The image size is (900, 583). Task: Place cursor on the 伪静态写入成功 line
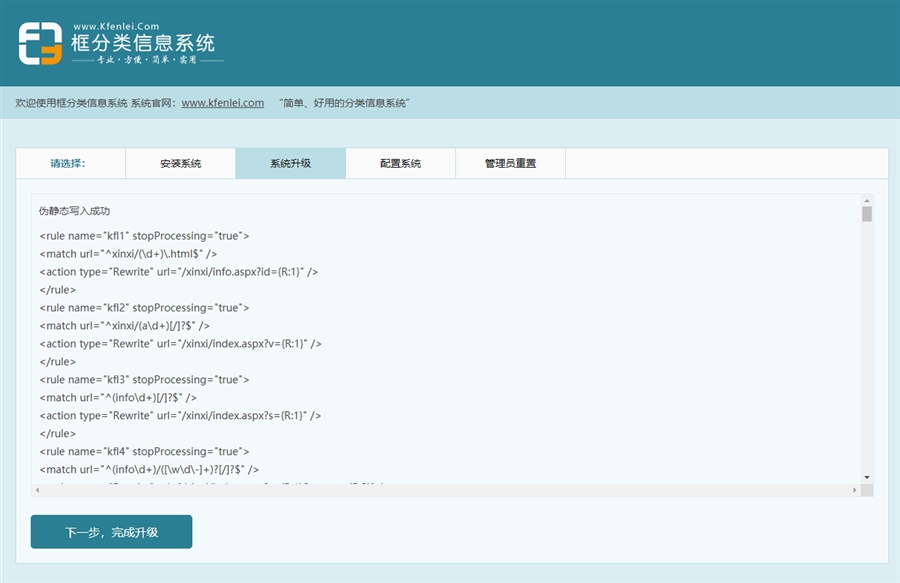[74, 211]
